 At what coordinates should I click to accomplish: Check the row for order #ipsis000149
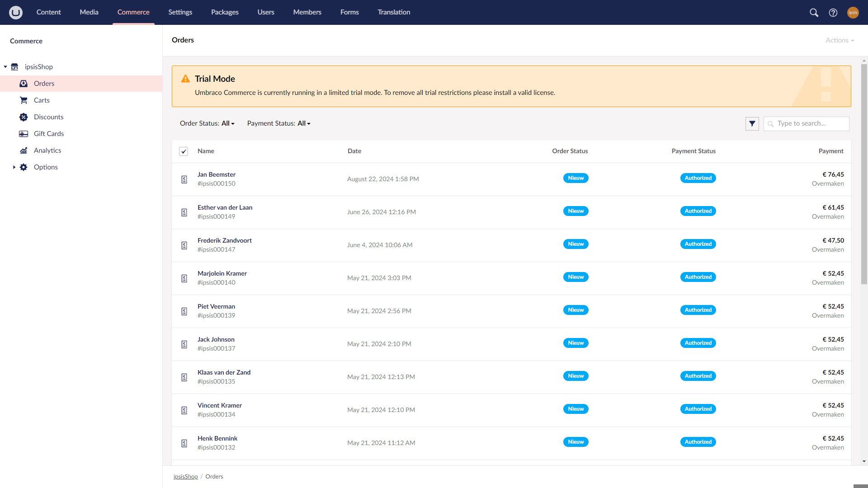(184, 212)
